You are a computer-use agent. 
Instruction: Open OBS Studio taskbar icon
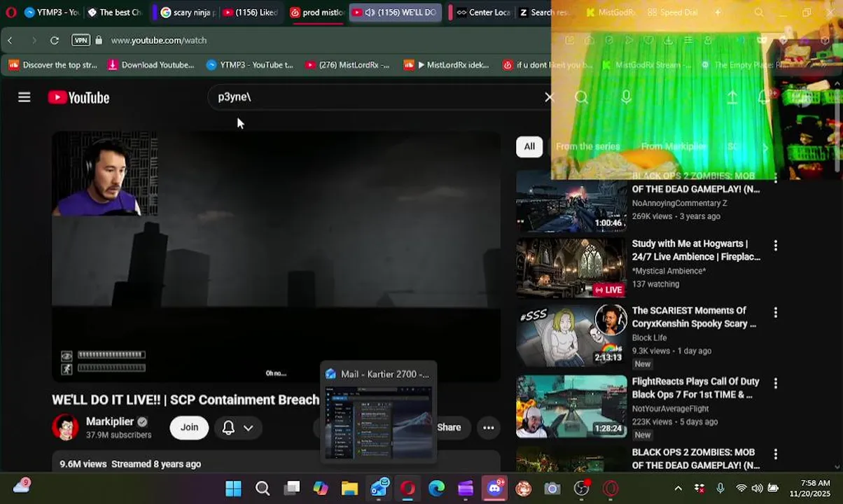(581, 488)
